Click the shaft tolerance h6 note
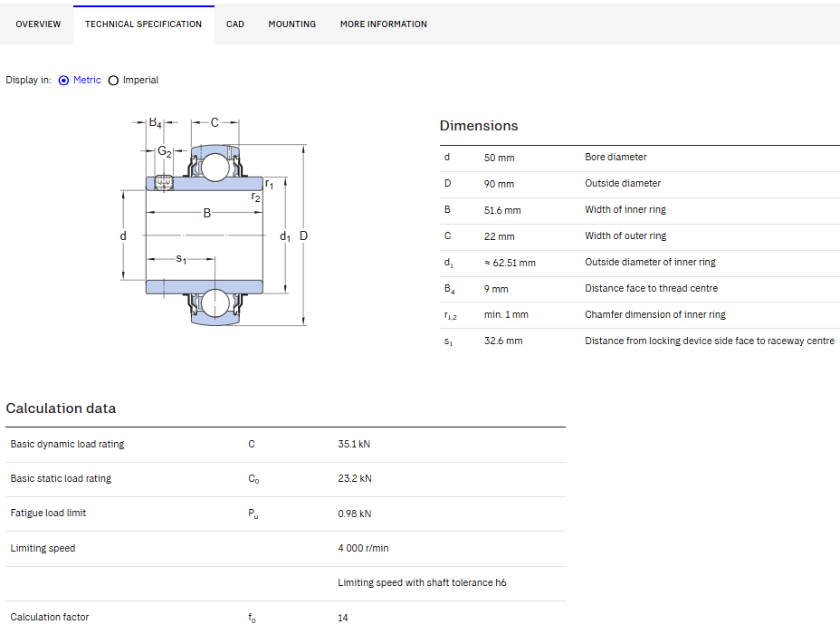Screen dimensions: 840x634 tap(422, 582)
